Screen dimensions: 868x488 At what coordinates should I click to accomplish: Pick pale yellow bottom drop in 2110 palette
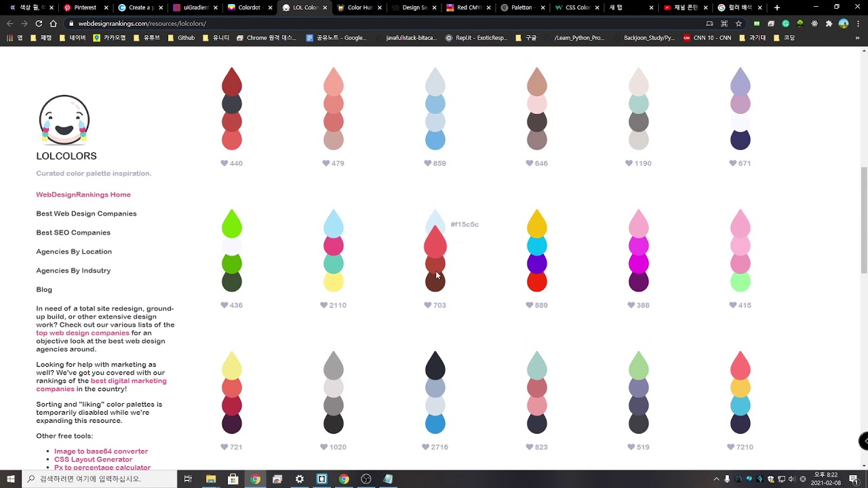click(334, 281)
